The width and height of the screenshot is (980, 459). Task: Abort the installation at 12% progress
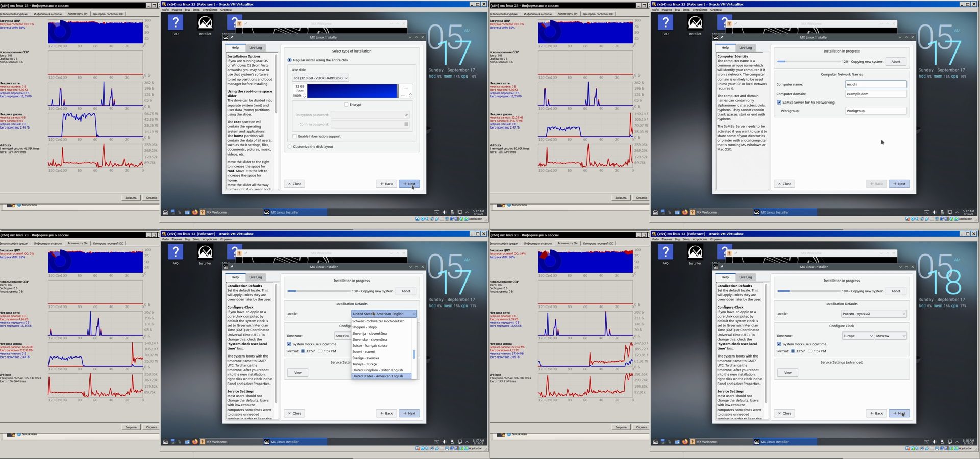[x=896, y=62]
